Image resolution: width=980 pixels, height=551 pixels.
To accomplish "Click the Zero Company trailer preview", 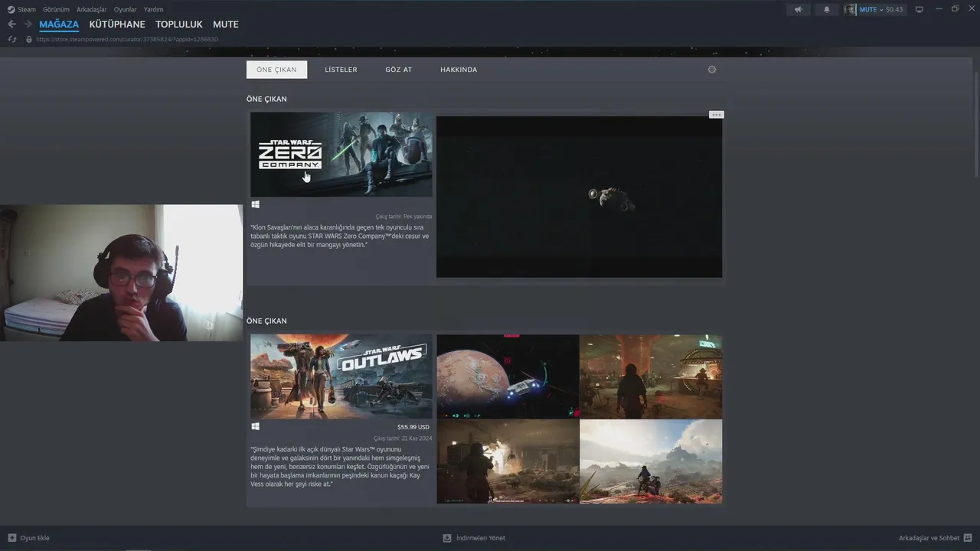I will click(579, 197).
